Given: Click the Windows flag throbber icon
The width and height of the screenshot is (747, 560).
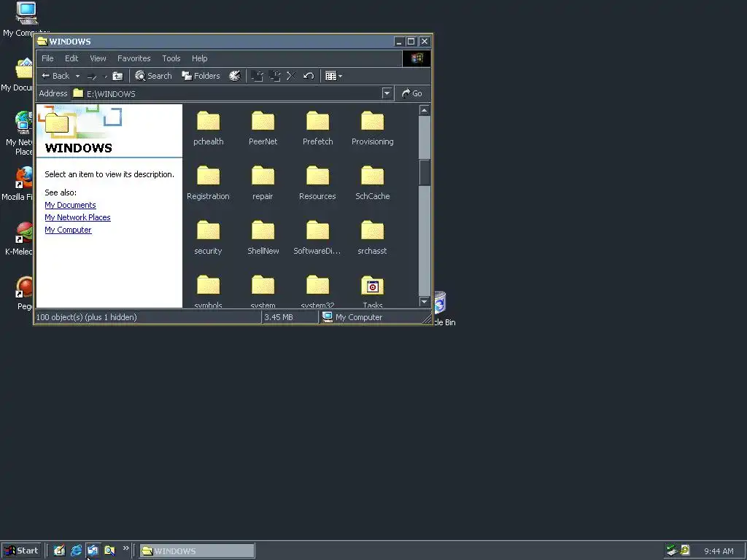Looking at the screenshot, I should (x=417, y=58).
